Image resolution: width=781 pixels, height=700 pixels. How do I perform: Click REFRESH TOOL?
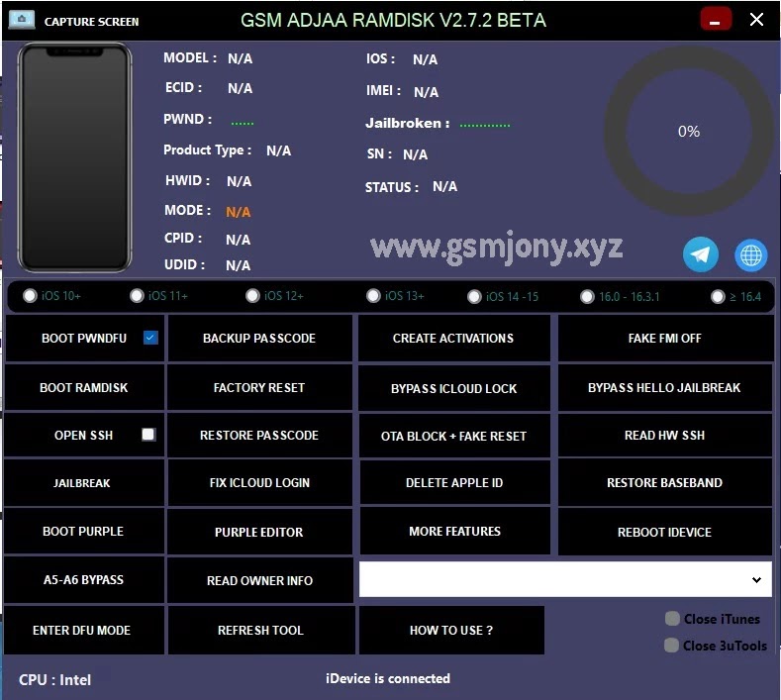click(x=260, y=631)
